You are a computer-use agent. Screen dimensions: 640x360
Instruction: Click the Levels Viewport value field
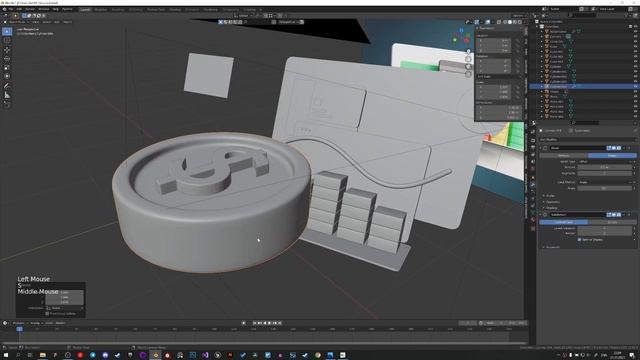604,228
